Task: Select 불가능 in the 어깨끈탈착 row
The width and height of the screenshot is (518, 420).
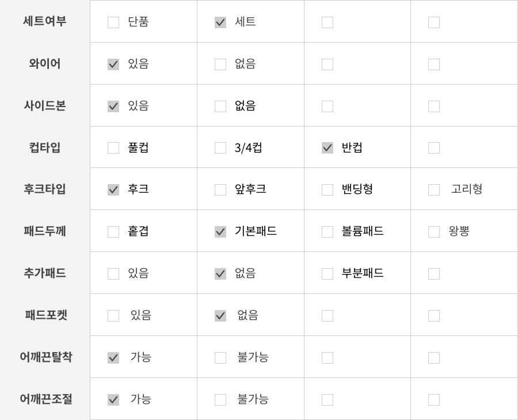Action: pos(220,358)
